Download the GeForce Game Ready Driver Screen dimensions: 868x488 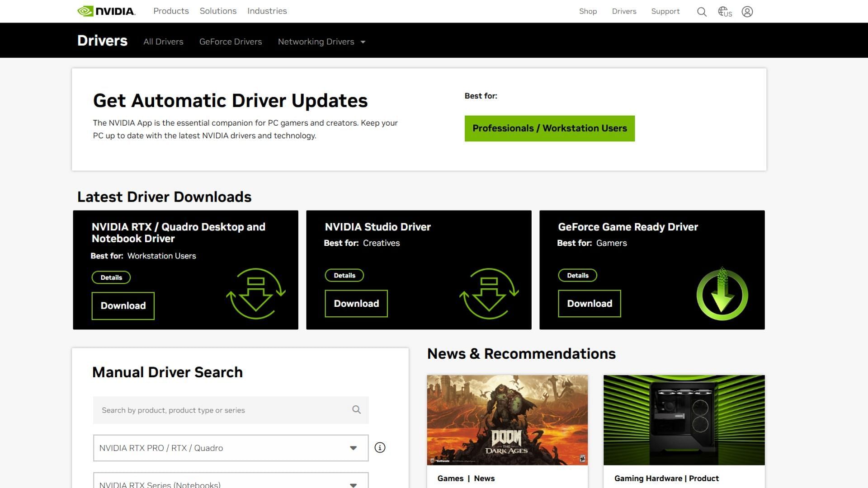coord(590,304)
